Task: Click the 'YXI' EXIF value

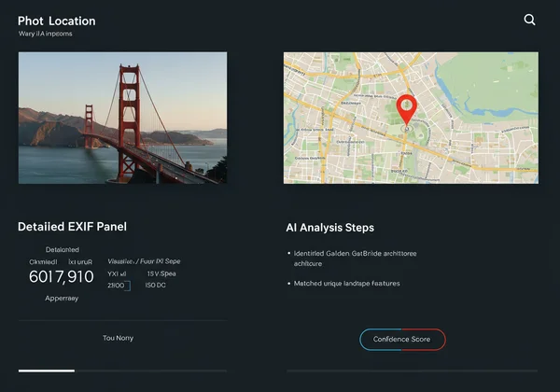Action: coord(117,273)
